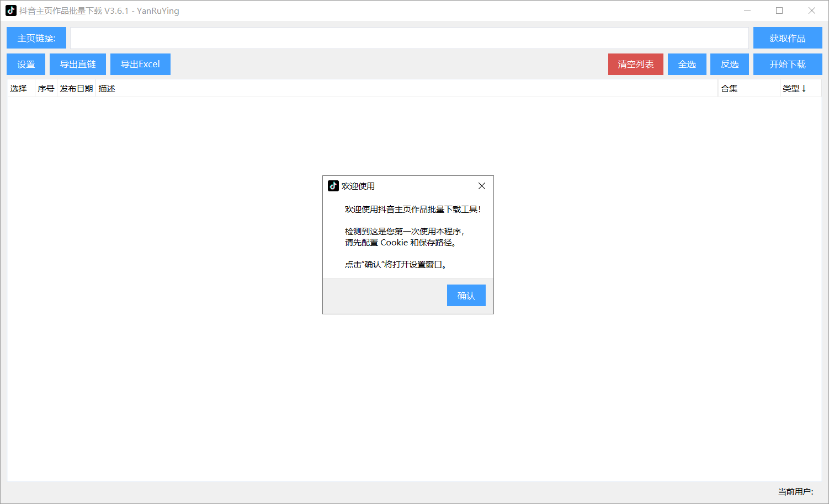Click the 选择 column header
This screenshot has height=504, width=829.
(x=18, y=88)
